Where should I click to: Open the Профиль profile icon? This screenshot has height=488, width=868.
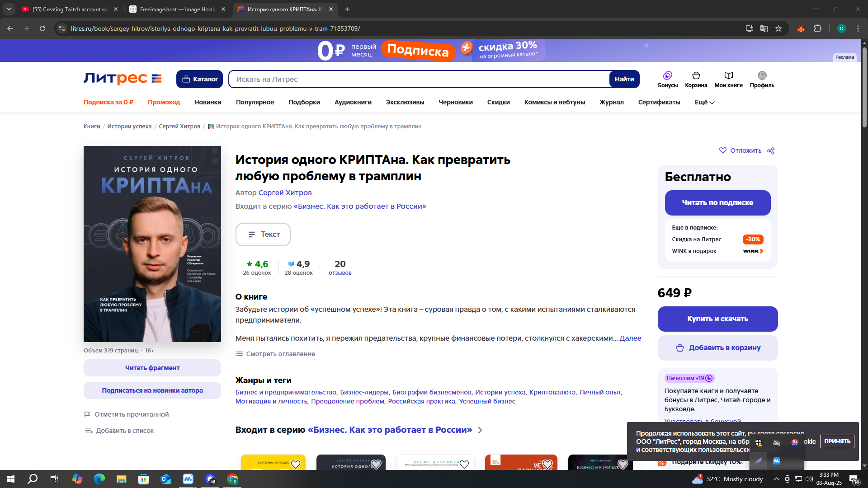pos(762,79)
